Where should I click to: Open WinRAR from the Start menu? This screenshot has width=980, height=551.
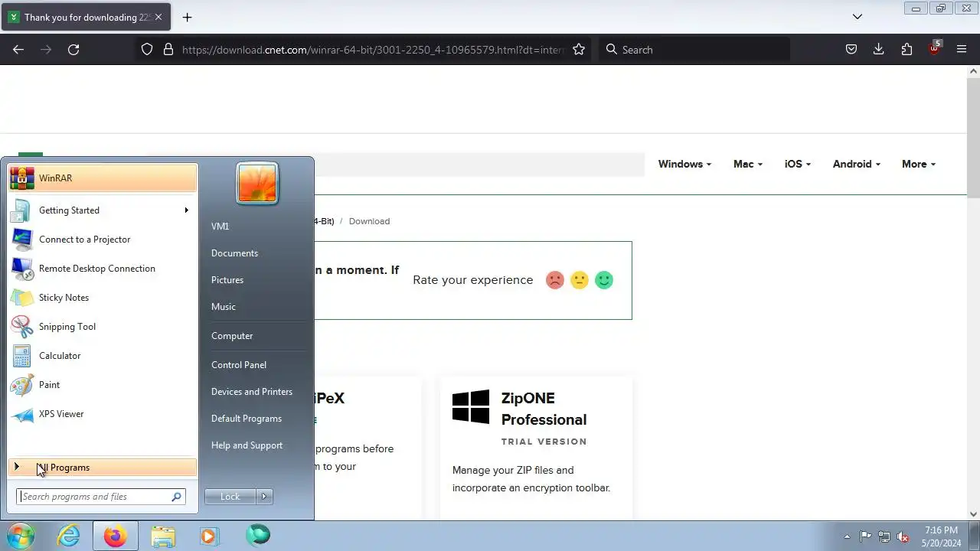(x=103, y=178)
